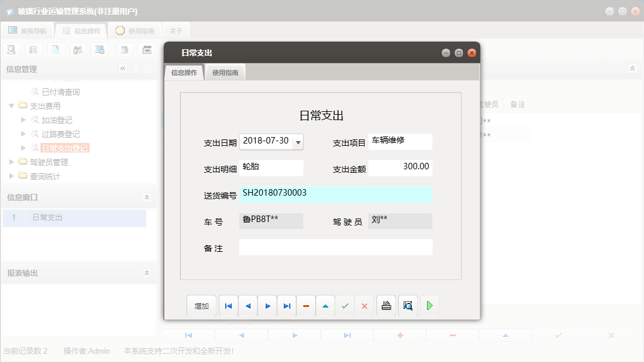Click inside the 备注 remark input field
This screenshot has width=644, height=362.
pos(334,247)
